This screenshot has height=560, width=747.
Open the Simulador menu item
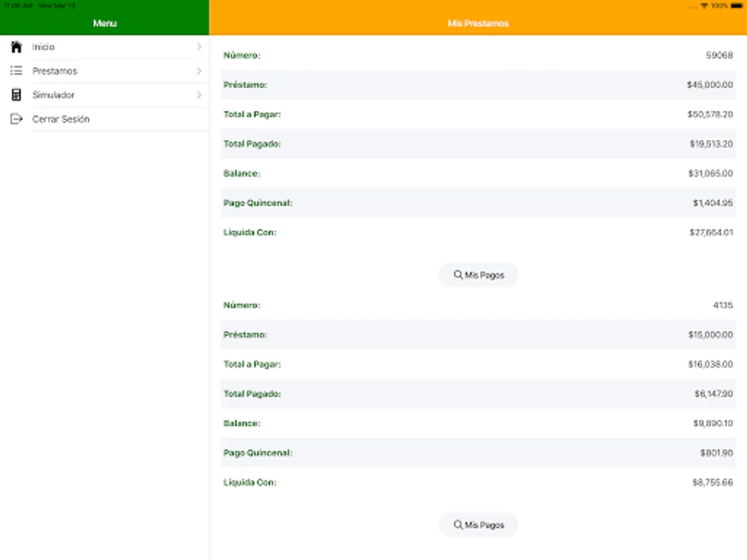point(105,95)
